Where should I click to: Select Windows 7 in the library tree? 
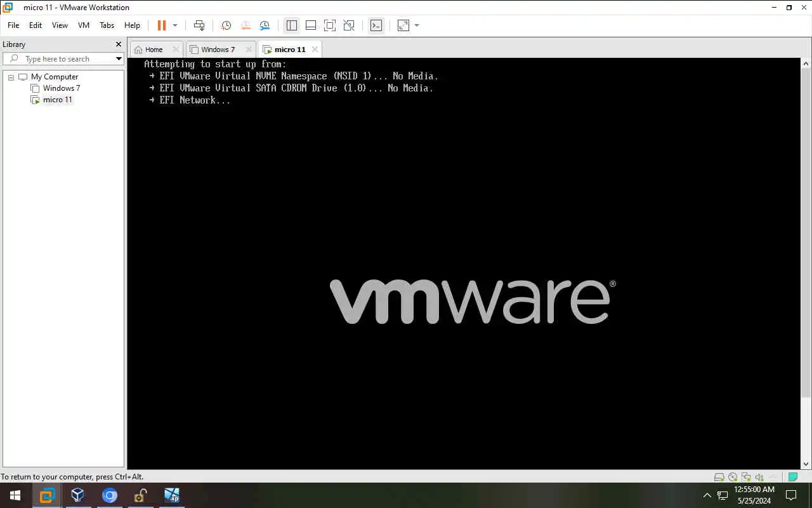click(x=62, y=88)
